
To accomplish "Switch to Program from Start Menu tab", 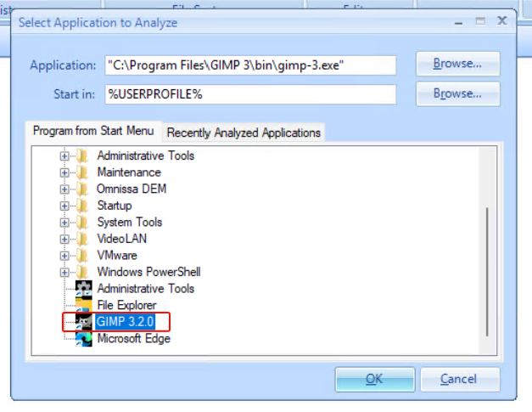I will [93, 131].
